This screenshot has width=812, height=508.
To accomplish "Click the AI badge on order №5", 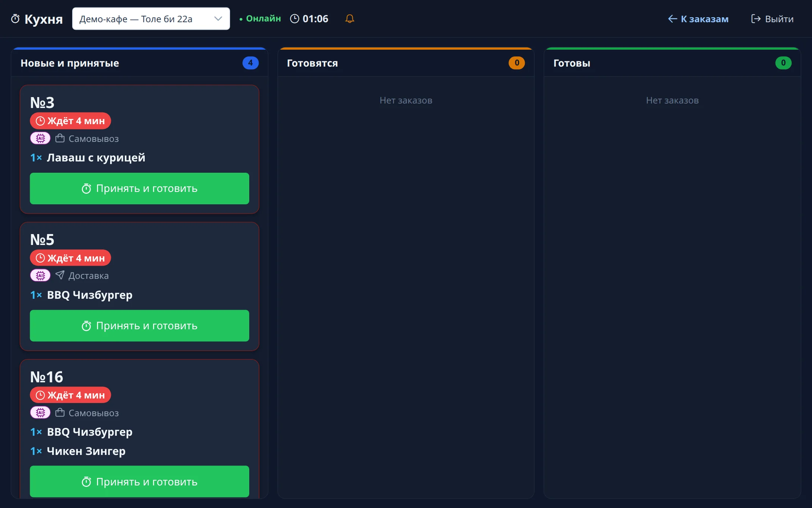I will (x=40, y=275).
